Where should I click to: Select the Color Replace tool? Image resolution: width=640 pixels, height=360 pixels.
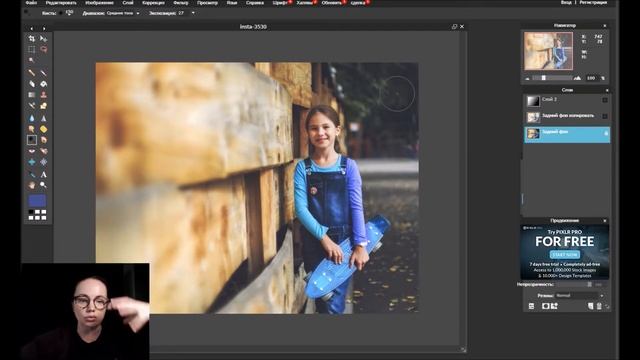point(31,106)
